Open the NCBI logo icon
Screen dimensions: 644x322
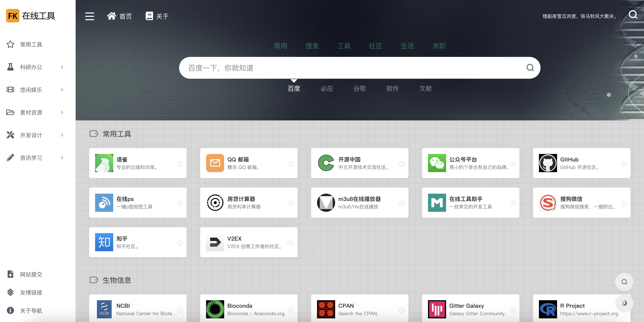point(104,309)
